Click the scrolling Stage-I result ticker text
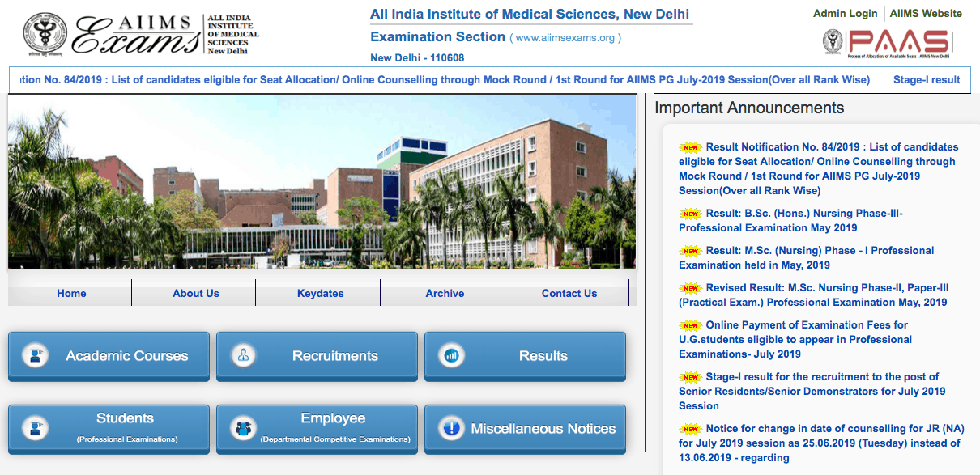The image size is (980, 475). (926, 79)
